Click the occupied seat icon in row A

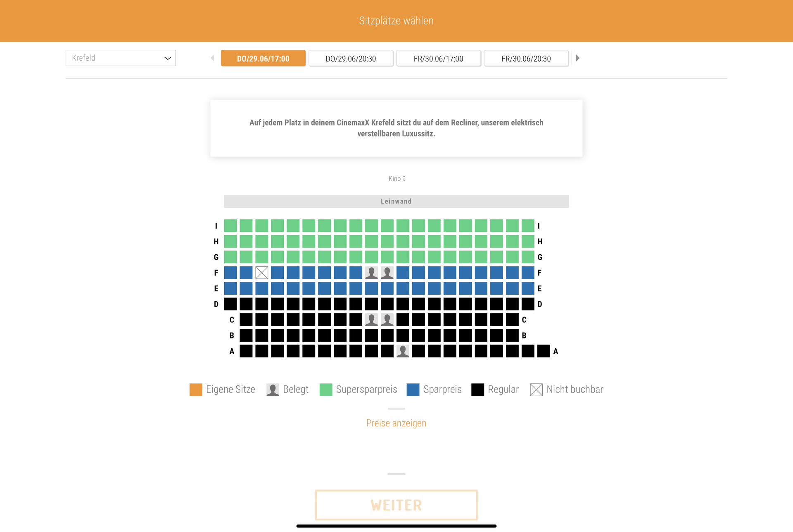pyautogui.click(x=403, y=351)
